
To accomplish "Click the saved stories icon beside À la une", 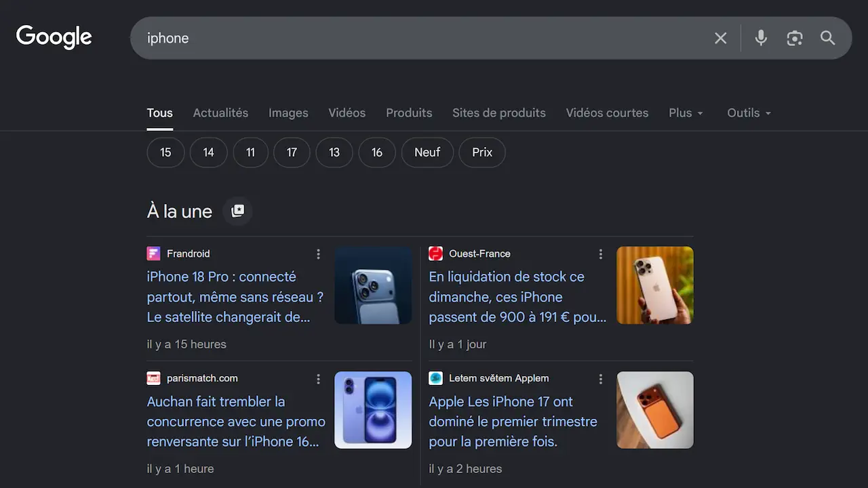I will 237,211.
